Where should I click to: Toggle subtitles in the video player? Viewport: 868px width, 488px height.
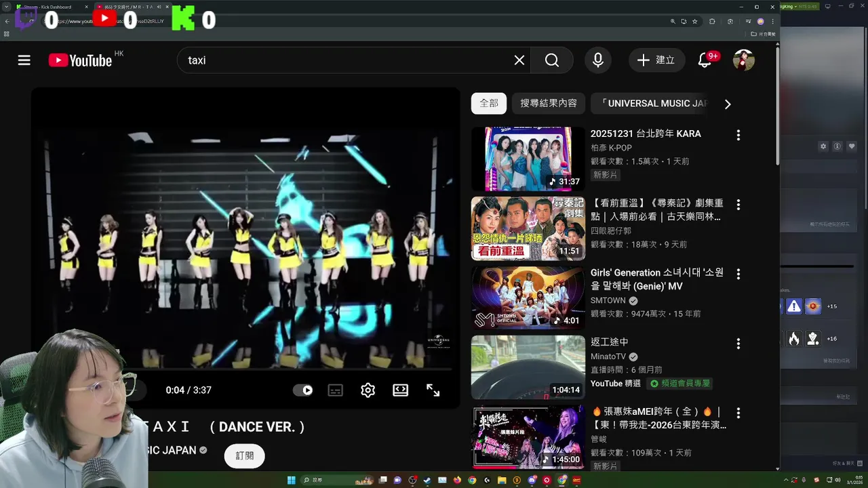tap(336, 390)
